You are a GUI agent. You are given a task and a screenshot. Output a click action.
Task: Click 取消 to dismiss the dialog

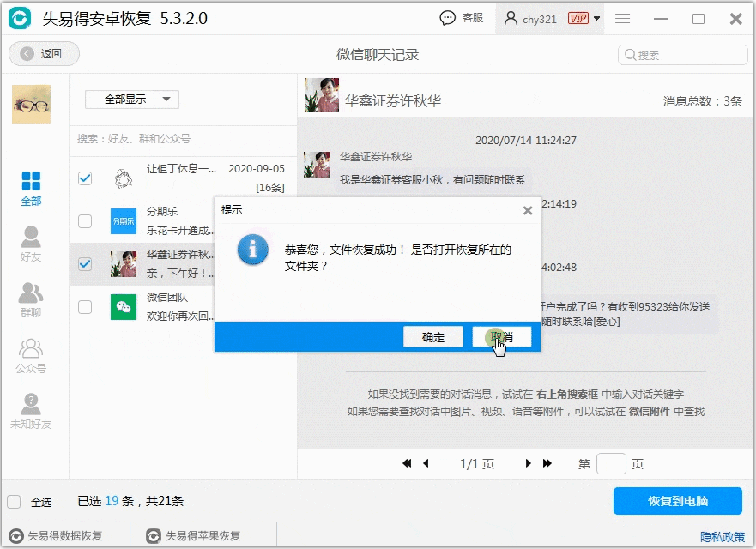[x=502, y=337]
